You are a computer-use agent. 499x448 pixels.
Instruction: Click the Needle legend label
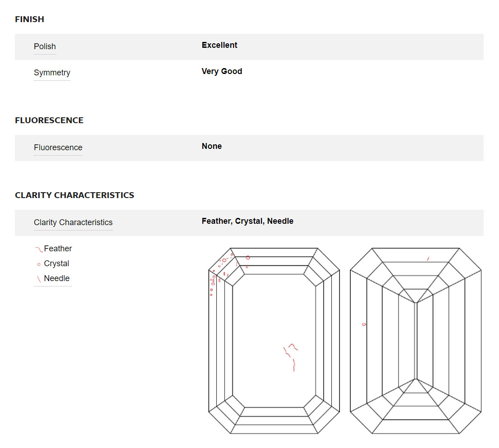[57, 278]
